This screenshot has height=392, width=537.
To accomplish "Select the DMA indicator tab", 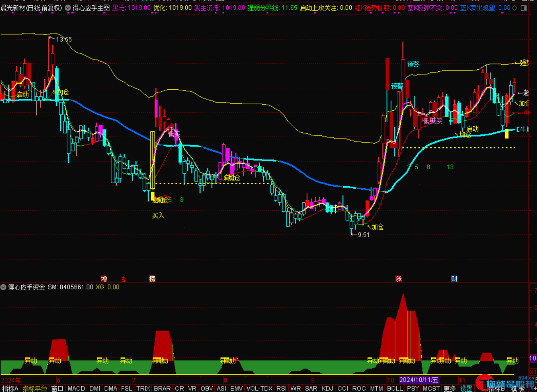I will tap(111, 388).
